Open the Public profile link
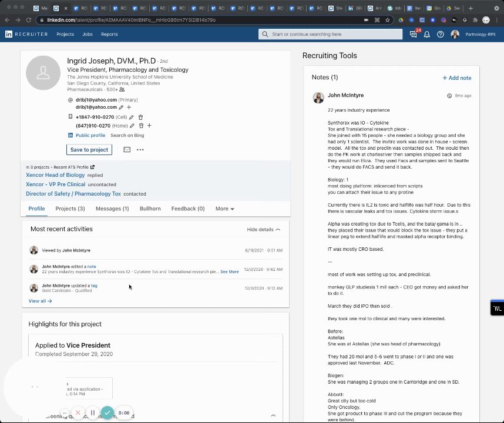This screenshot has height=423, width=504. click(x=90, y=135)
